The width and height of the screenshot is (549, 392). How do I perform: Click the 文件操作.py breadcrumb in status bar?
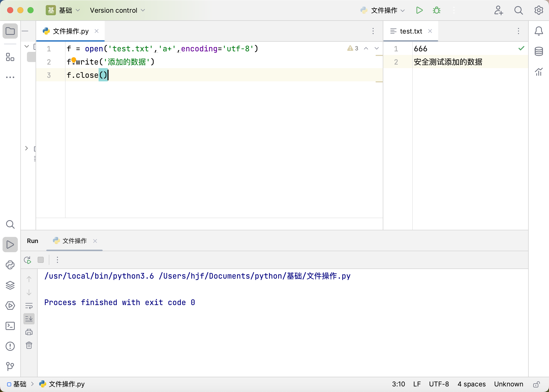pyautogui.click(x=62, y=384)
